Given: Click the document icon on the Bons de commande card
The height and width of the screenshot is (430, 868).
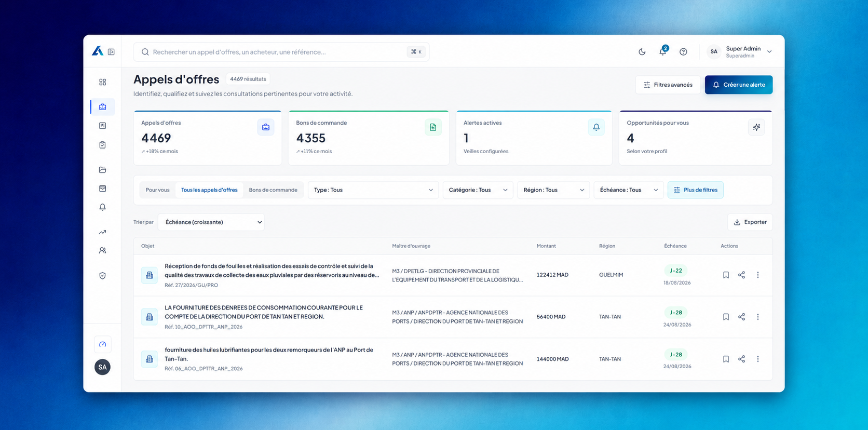Looking at the screenshot, I should click(433, 127).
